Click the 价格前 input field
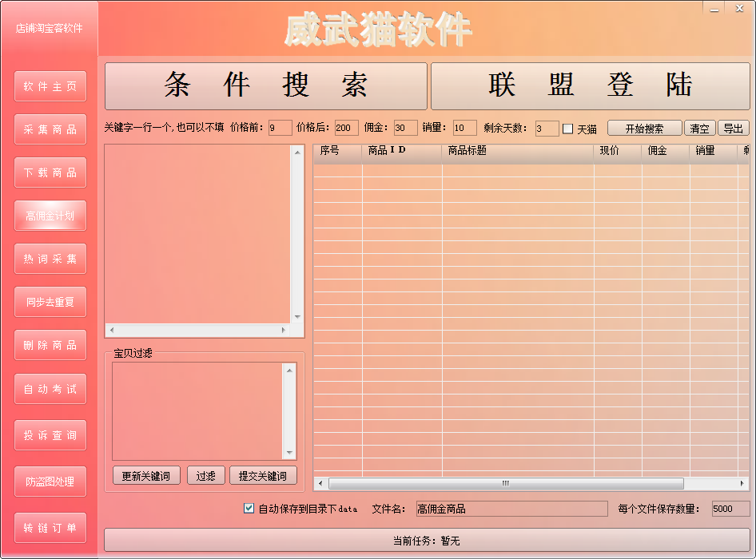Viewport: 756px width, 559px height. (281, 128)
